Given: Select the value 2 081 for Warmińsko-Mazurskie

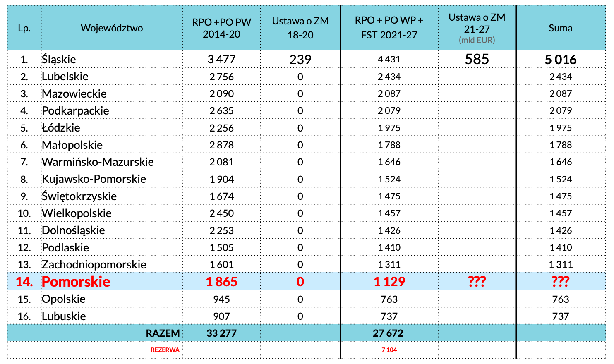Looking at the screenshot, I should (221, 162).
